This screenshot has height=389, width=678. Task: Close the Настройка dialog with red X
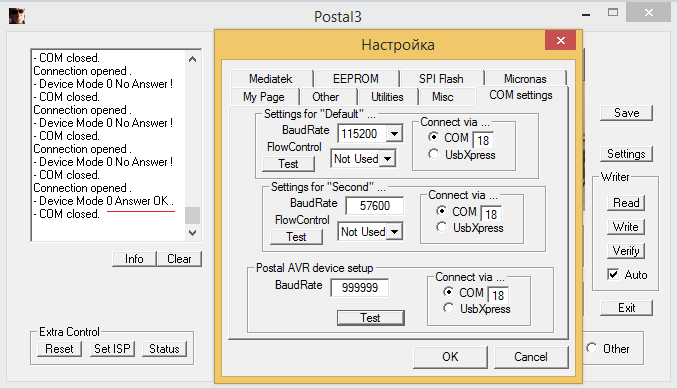[561, 41]
